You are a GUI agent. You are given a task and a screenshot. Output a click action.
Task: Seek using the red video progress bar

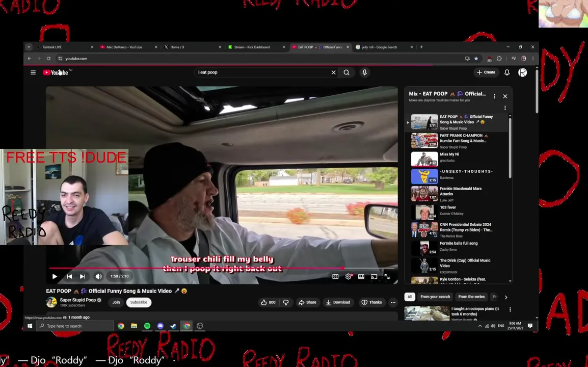point(222,268)
